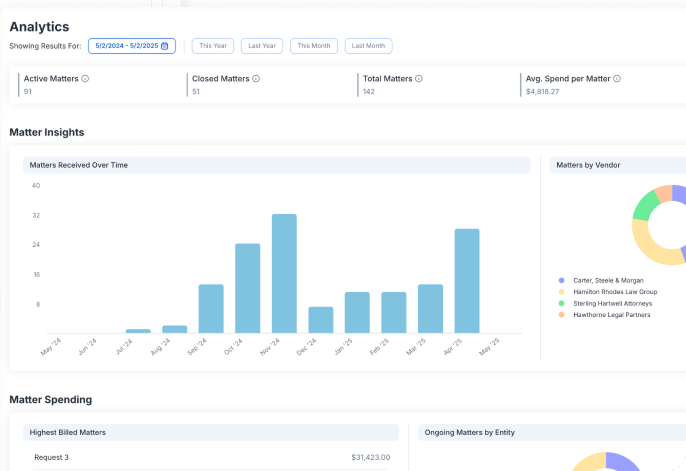Click the Ongoing Matters by Entity title
The width and height of the screenshot is (686, 471).
point(469,433)
